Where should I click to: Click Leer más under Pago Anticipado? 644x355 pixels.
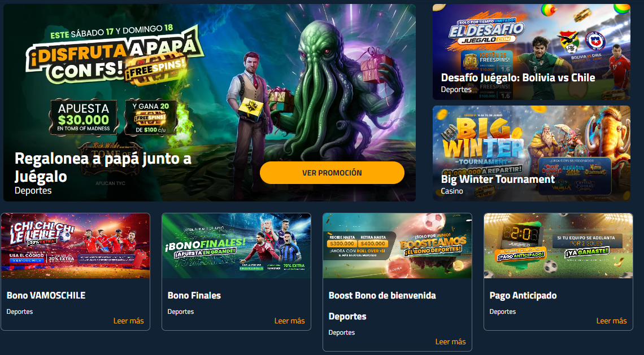(612, 321)
